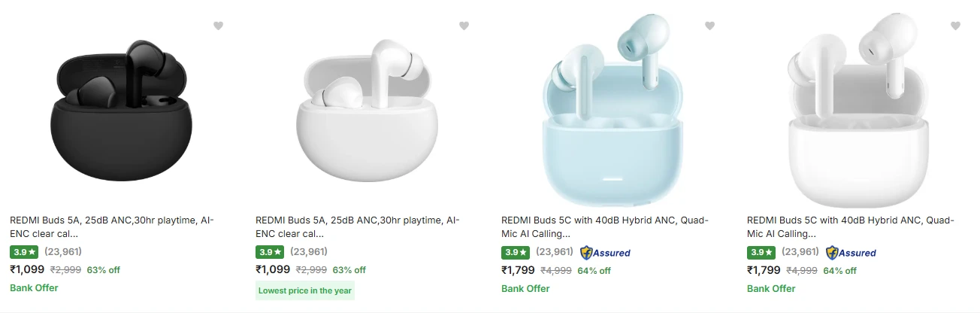The width and height of the screenshot is (980, 313).
Task: Click Bank Offer under blue Buds 5C
Action: 525,289
